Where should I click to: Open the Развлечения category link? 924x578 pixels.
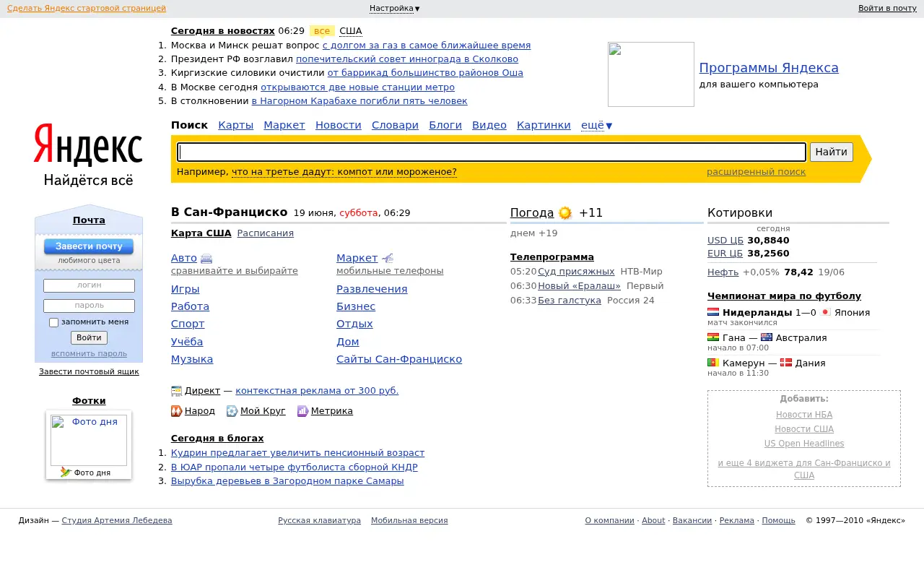coord(372,289)
